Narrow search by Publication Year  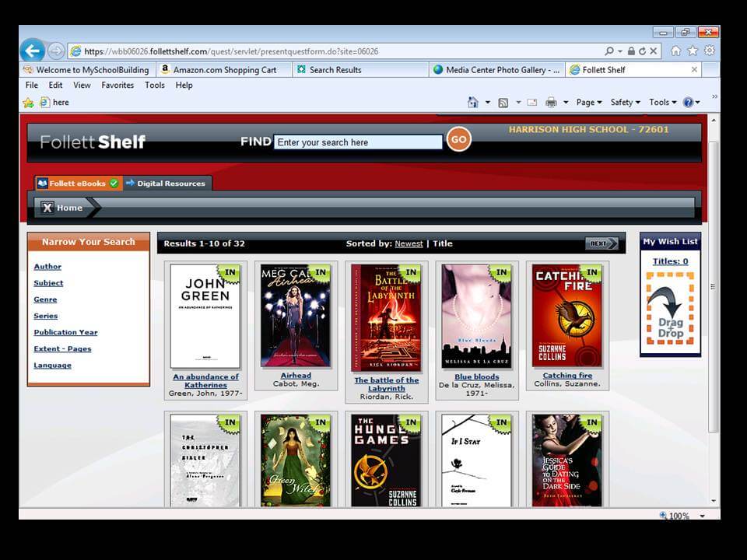click(65, 332)
